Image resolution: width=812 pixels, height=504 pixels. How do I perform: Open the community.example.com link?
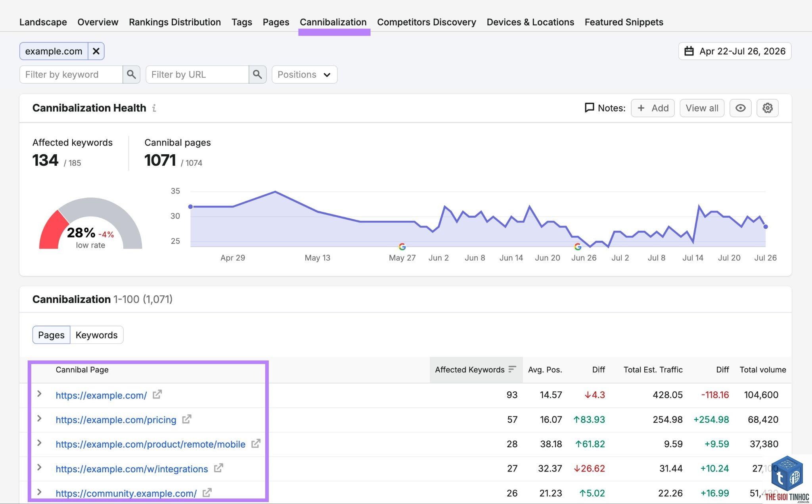(126, 494)
